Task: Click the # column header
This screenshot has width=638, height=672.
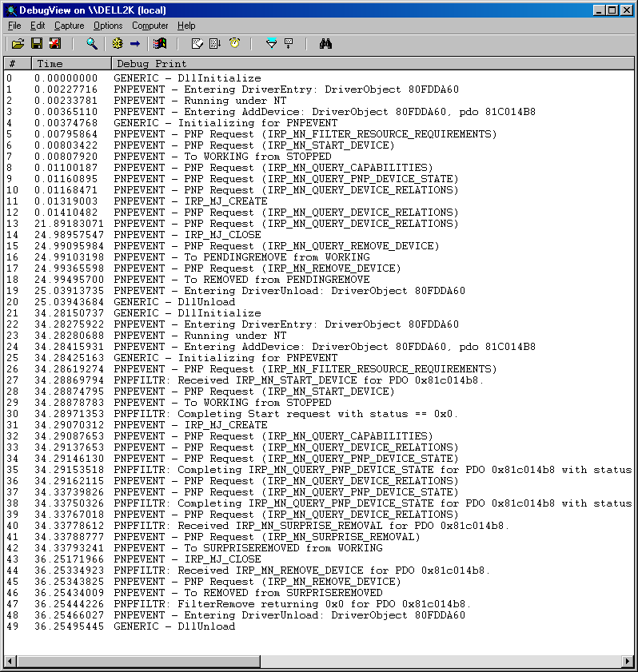Action: pos(18,63)
